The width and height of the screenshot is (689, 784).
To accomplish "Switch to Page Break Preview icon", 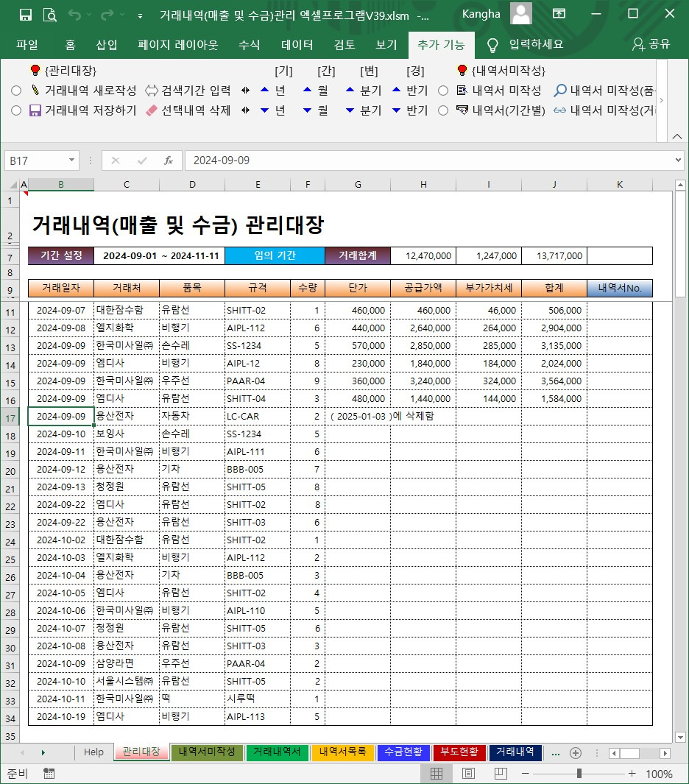I will coord(501,774).
